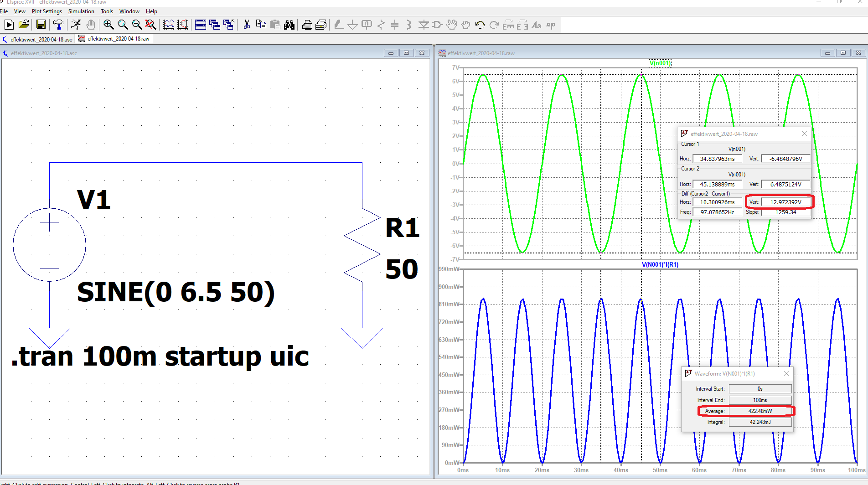This screenshot has height=485, width=868.
Task: Switch to the effektivwert_2020-04-18.asc tab
Action: point(37,39)
